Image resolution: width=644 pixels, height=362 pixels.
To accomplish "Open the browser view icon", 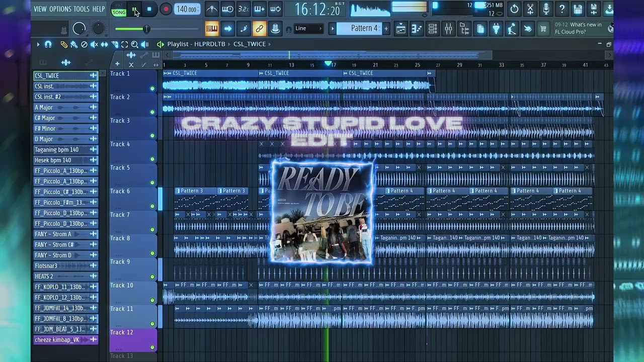I will [464, 29].
